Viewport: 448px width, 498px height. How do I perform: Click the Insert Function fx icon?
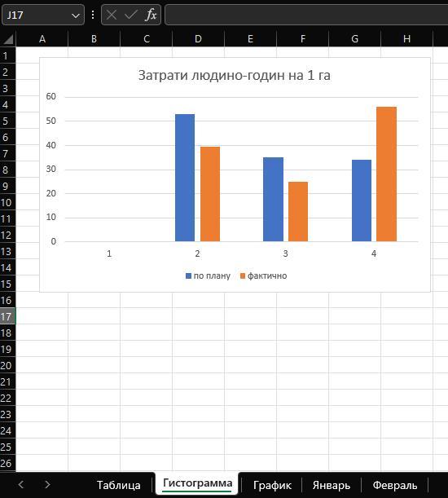151,15
